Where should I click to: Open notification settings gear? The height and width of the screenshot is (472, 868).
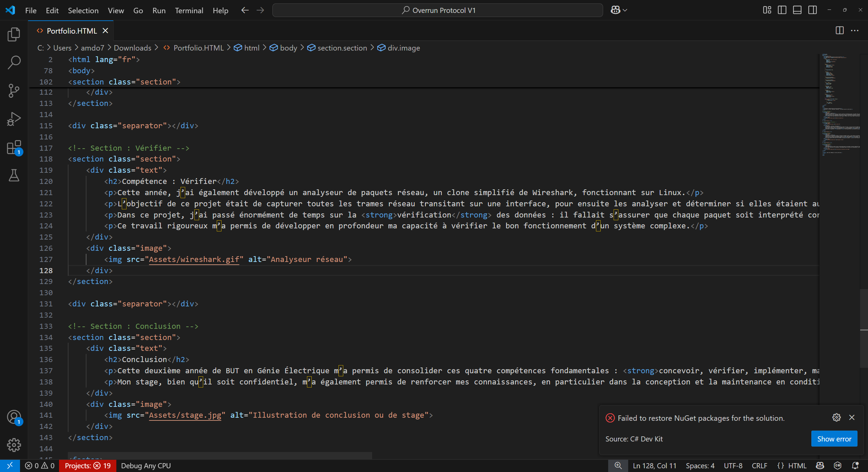tap(836, 418)
